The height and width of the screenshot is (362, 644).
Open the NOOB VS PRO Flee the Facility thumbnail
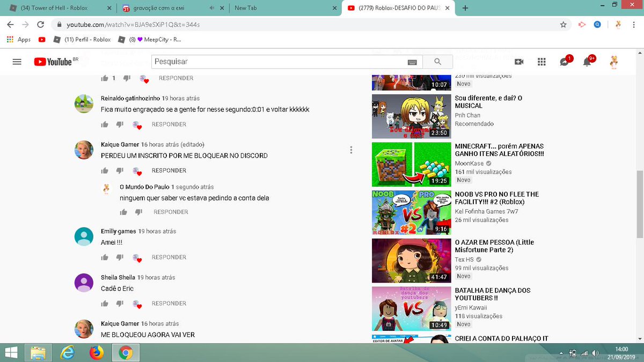[411, 212]
